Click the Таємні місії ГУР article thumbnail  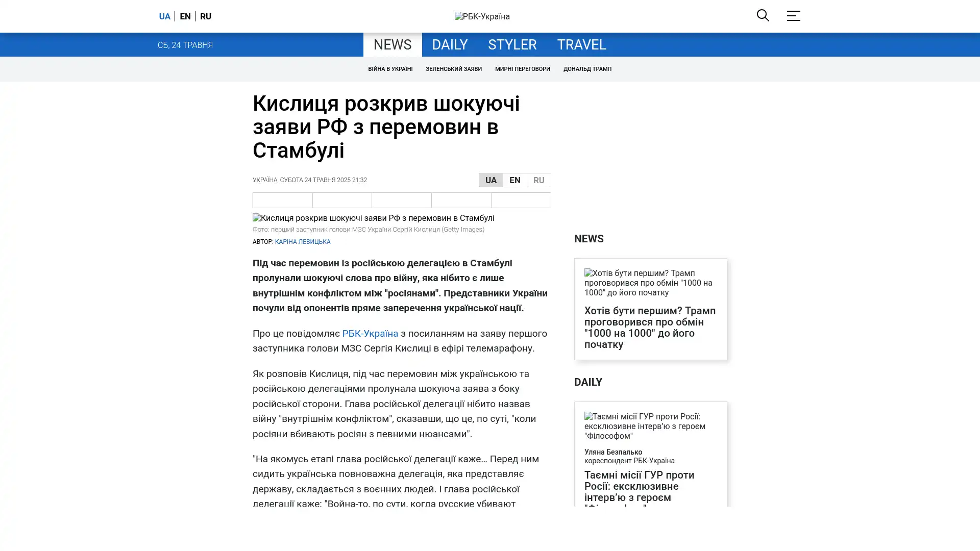pos(650,426)
